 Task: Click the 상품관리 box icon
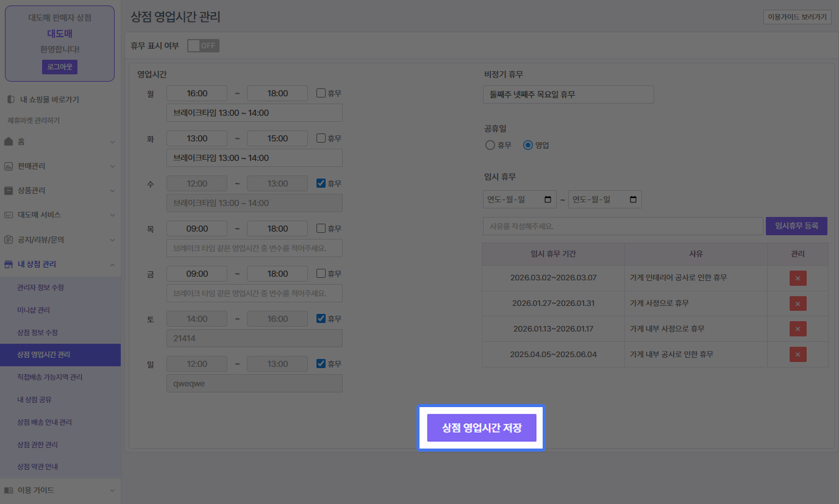click(x=9, y=190)
